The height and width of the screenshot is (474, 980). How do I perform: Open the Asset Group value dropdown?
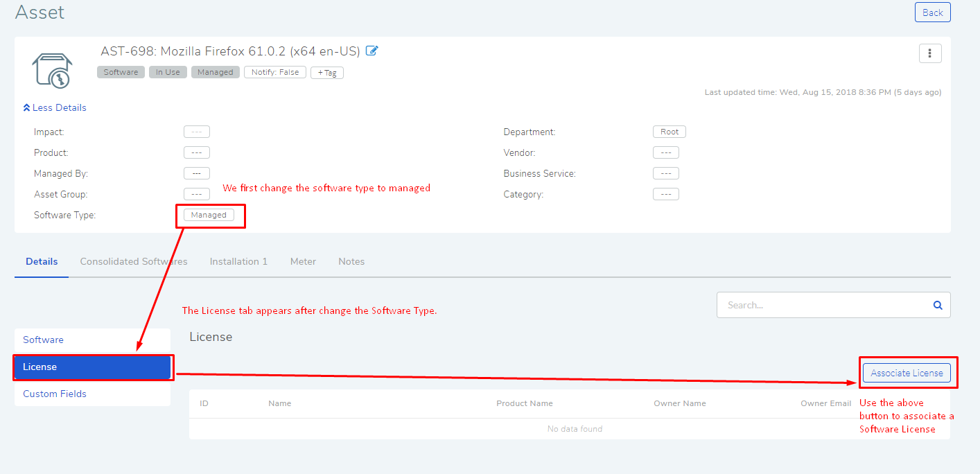click(197, 194)
